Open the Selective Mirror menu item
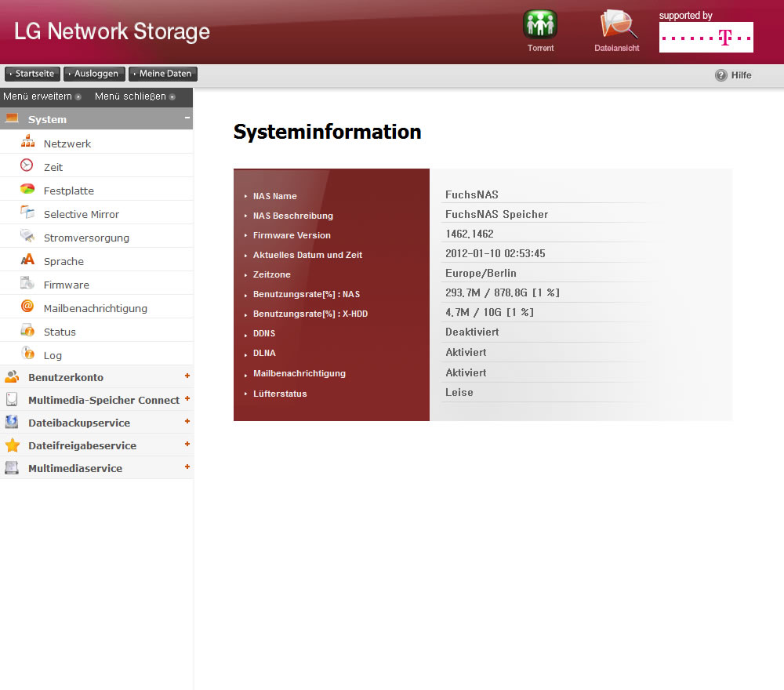 (81, 214)
